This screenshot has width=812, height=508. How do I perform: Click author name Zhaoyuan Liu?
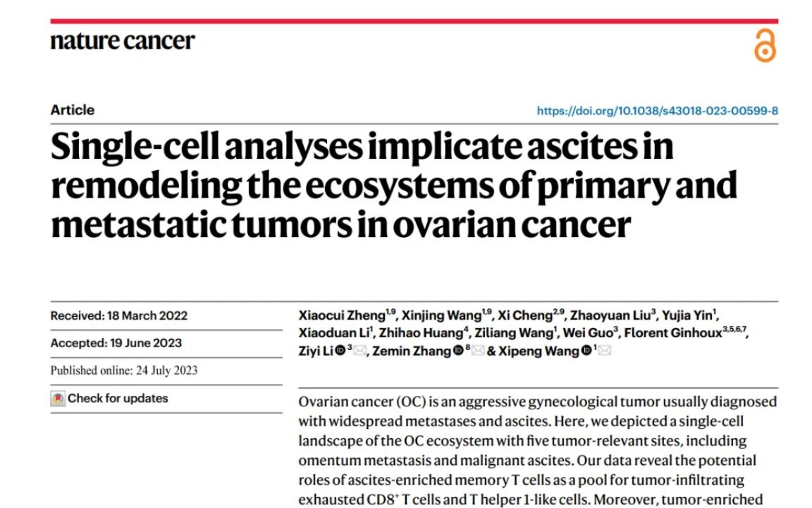pyautogui.click(x=610, y=315)
